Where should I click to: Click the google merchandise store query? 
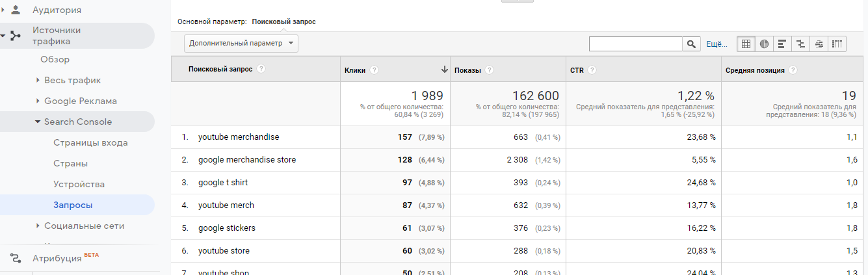pos(247,160)
